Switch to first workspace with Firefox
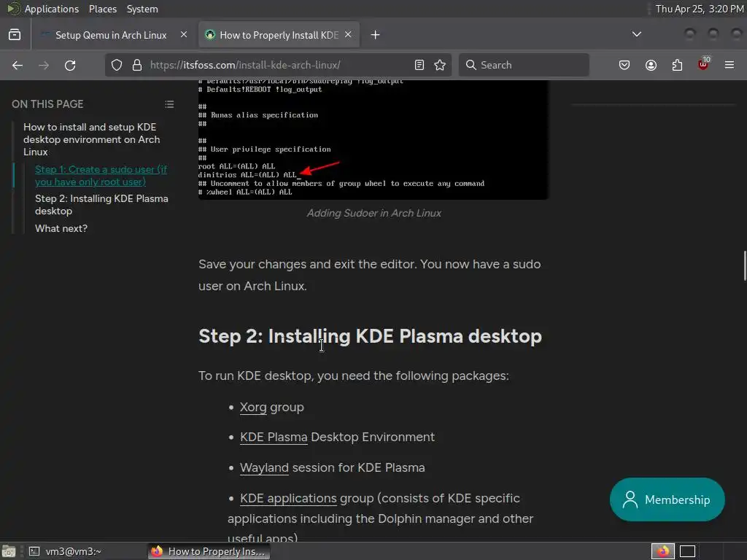 click(x=662, y=551)
